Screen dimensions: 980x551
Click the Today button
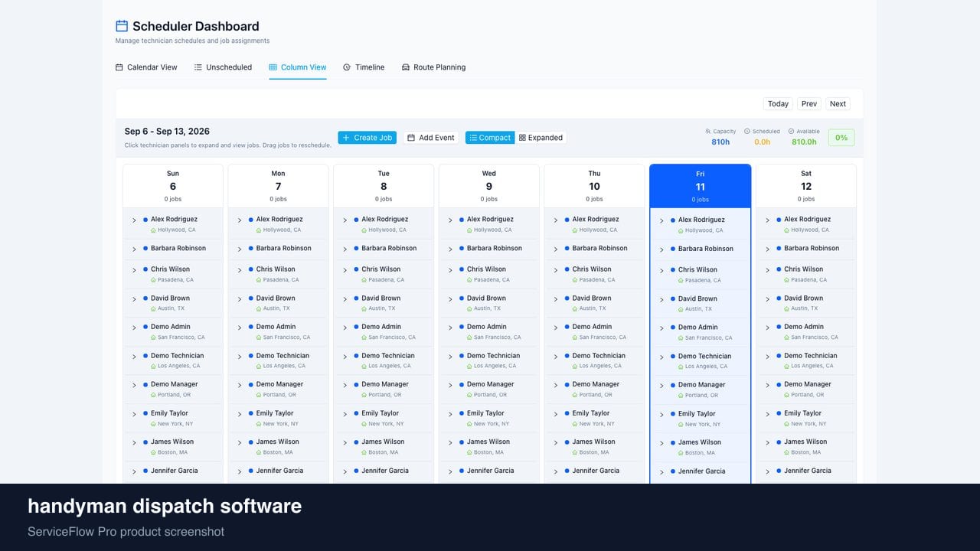point(778,104)
